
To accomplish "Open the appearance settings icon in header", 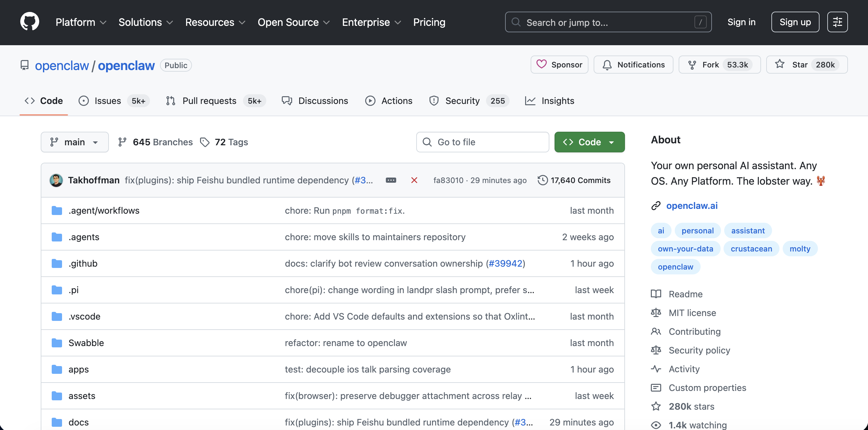I will coord(837,22).
